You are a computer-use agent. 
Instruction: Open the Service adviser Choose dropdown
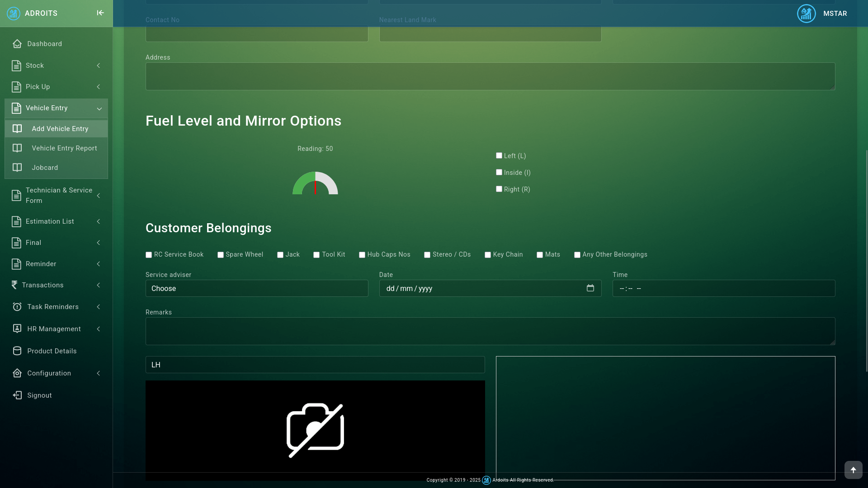point(257,288)
